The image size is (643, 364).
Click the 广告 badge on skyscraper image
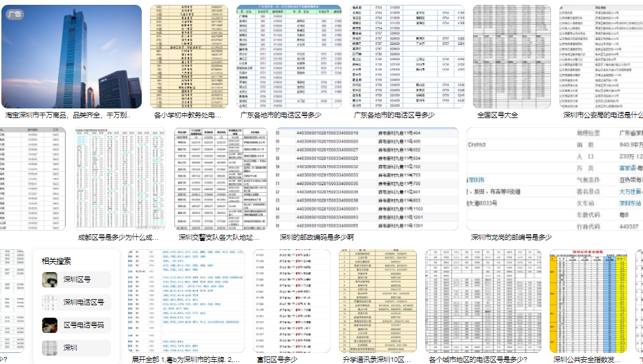tap(15, 14)
